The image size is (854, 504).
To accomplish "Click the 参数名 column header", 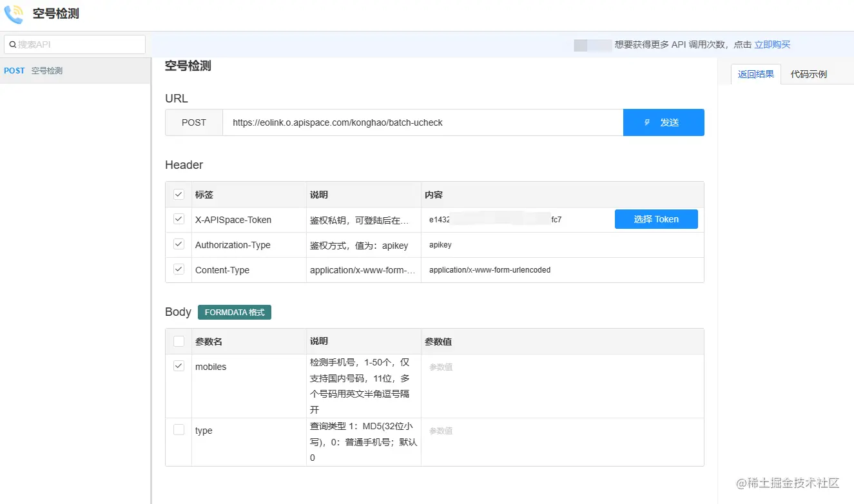I will click(x=209, y=342).
